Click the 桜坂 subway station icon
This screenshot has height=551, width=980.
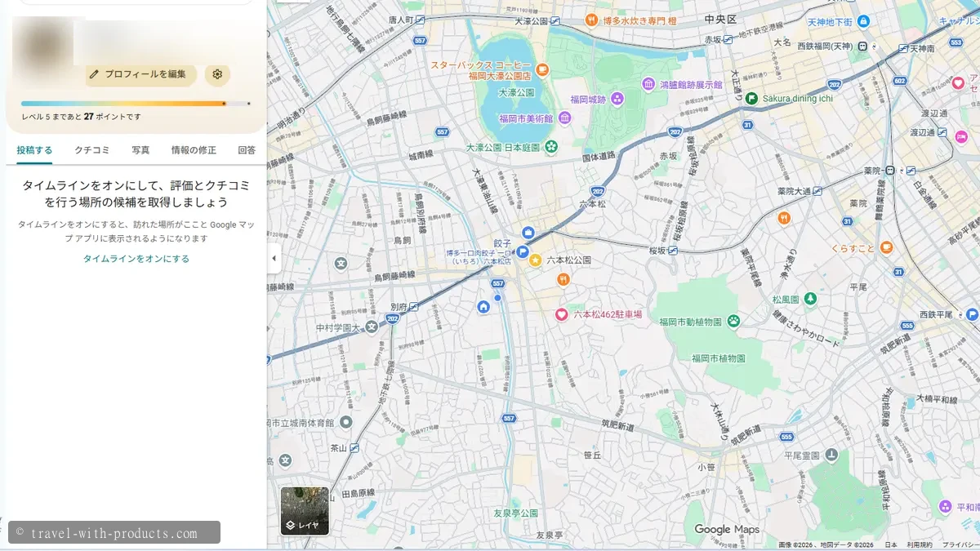[x=672, y=251]
